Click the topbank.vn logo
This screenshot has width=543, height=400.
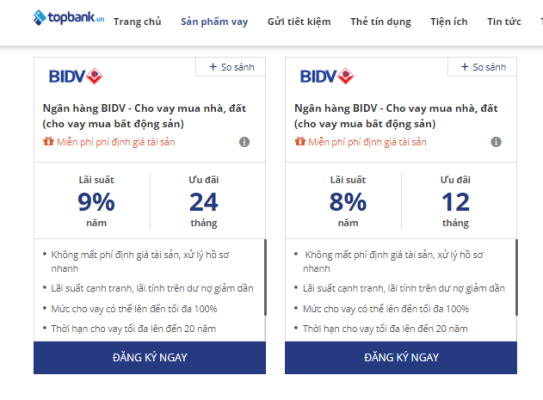pos(69,17)
